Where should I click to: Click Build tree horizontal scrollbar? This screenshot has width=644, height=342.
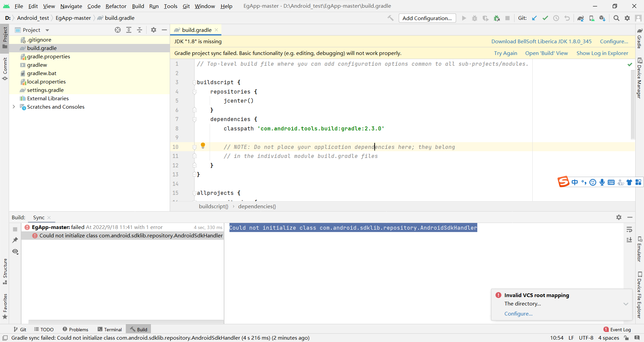pos(126,322)
